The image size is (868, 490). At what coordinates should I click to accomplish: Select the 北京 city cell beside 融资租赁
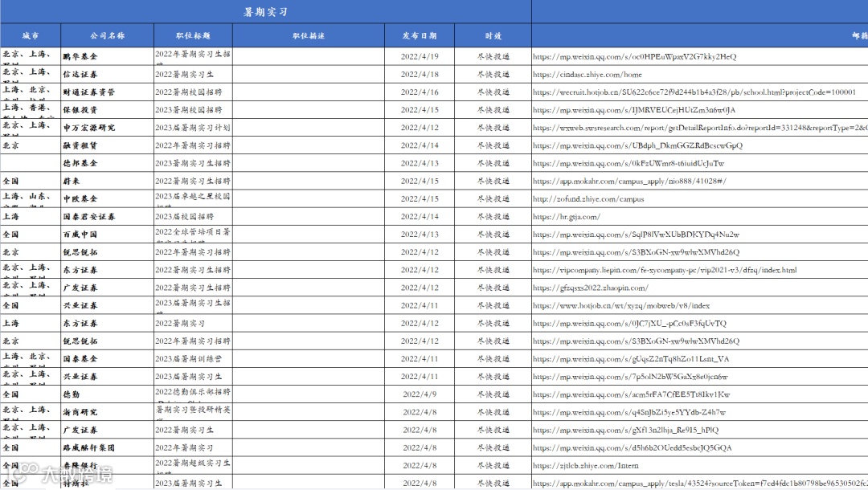[x=31, y=145]
